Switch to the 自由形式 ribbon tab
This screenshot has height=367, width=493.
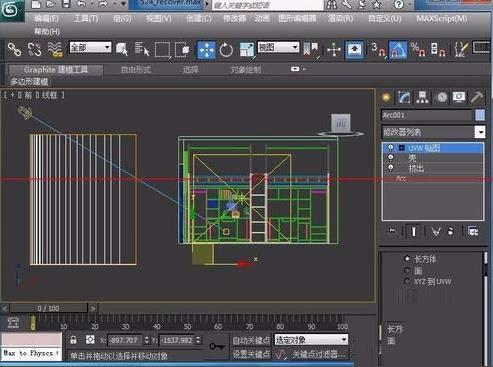click(x=136, y=70)
